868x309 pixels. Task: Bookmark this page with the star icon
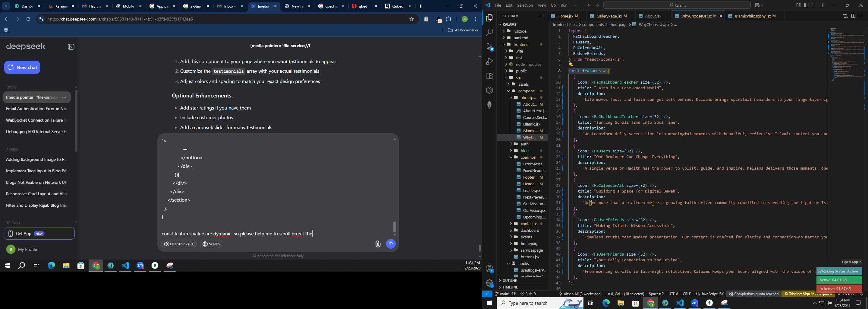point(411,19)
